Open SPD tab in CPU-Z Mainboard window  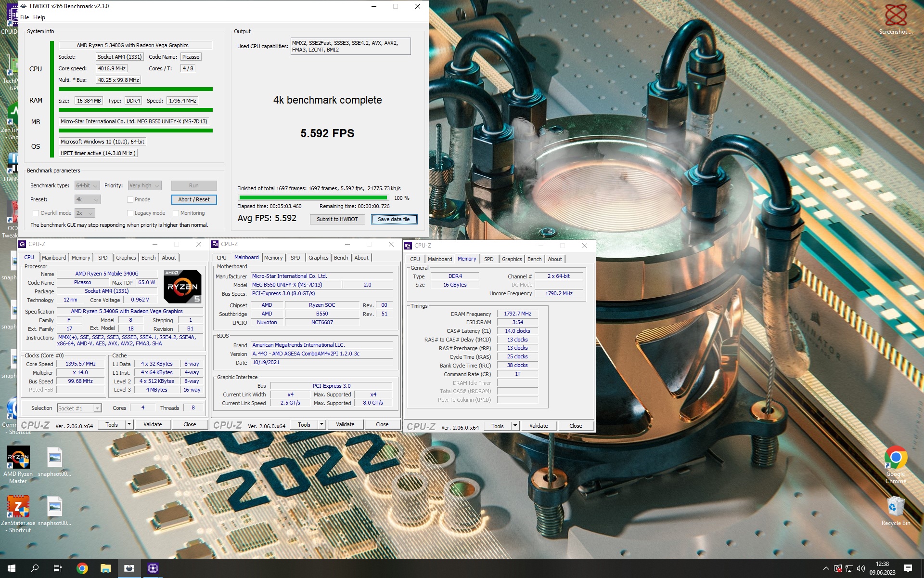(x=295, y=258)
